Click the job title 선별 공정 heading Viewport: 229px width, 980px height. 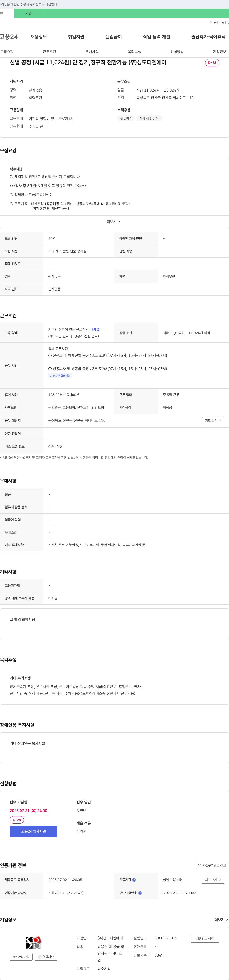[x=88, y=62]
